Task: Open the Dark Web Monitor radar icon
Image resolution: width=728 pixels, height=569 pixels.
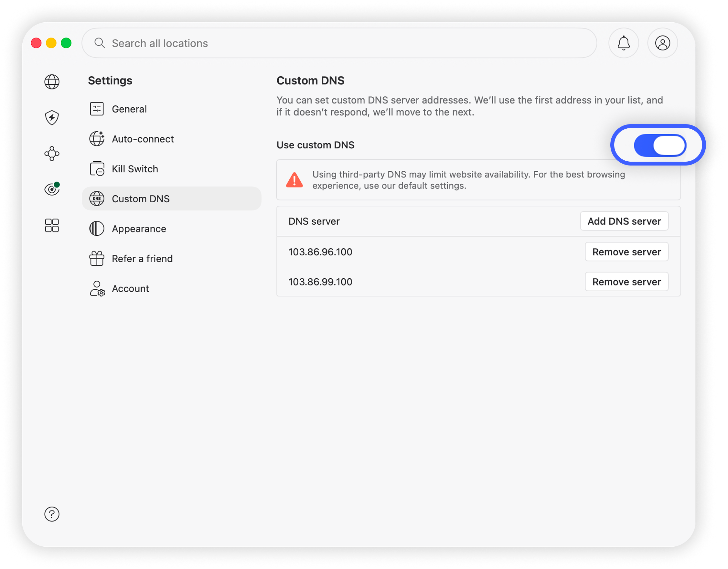Action: click(52, 189)
